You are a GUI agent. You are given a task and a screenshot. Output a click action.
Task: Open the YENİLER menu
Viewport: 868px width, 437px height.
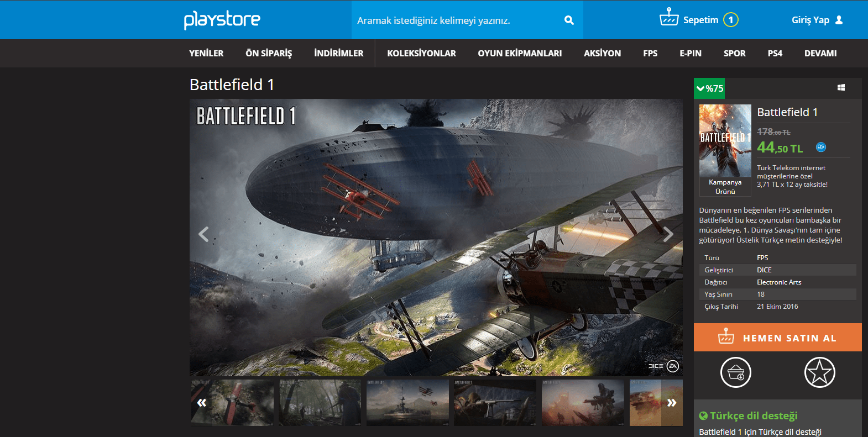point(206,54)
